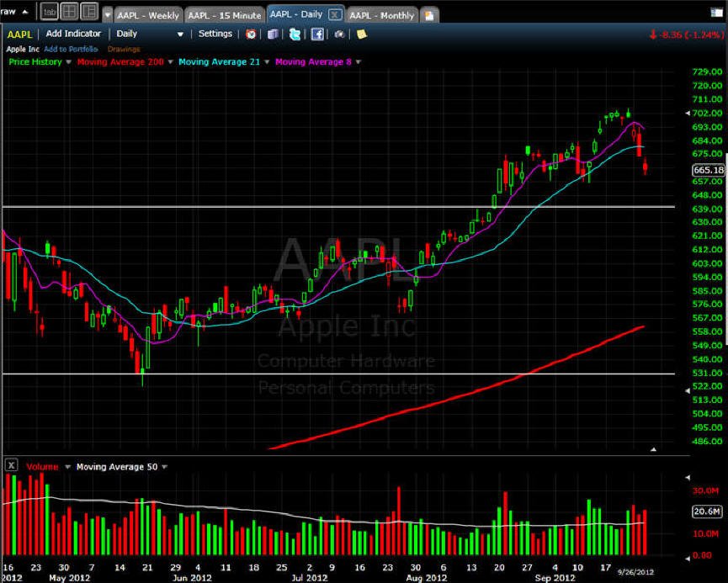Click the Price History label
Viewport: 728px width, 583px height.
(35, 61)
